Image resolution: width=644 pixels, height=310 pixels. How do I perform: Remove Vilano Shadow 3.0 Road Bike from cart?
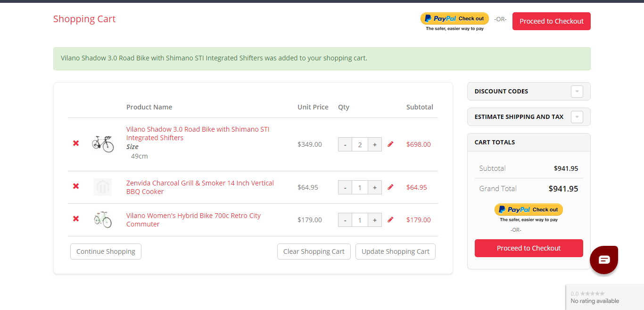click(76, 143)
